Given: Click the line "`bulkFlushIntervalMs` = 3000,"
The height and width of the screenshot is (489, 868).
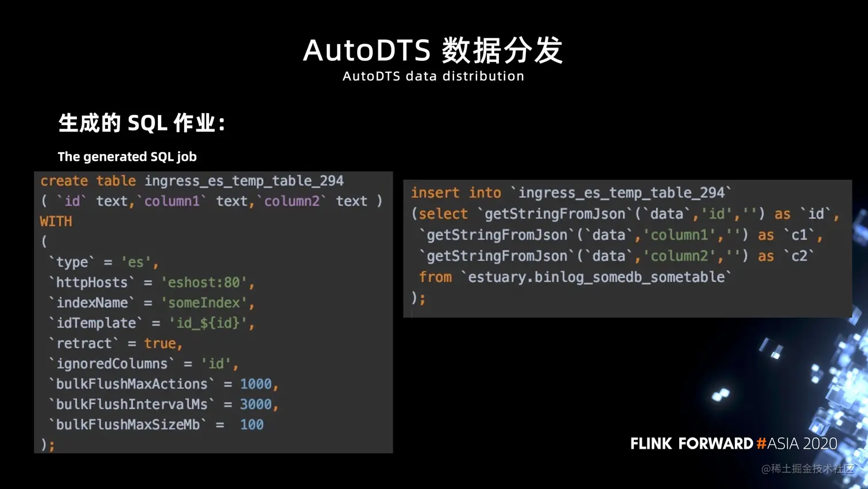Looking at the screenshot, I should (164, 405).
